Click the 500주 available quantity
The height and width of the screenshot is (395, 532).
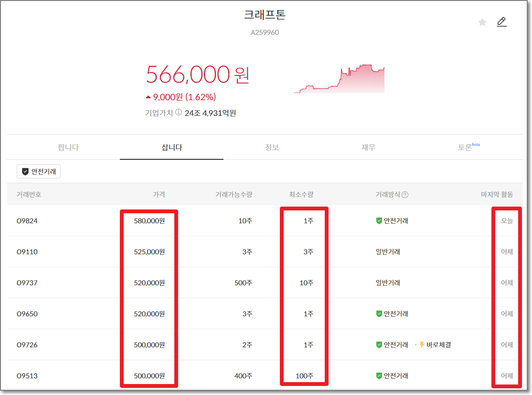pos(243,283)
